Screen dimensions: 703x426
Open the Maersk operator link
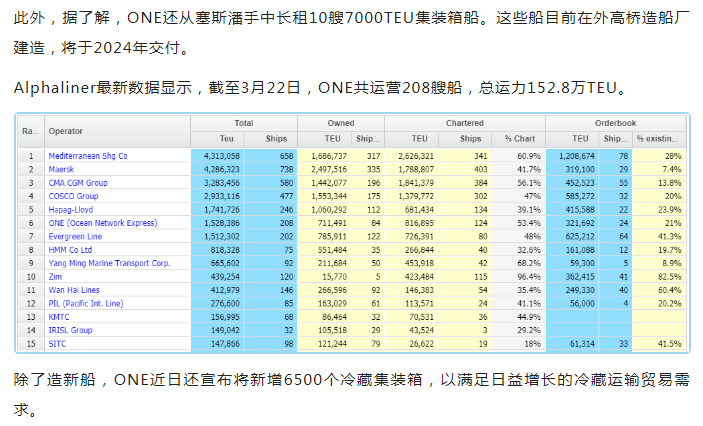(61, 170)
